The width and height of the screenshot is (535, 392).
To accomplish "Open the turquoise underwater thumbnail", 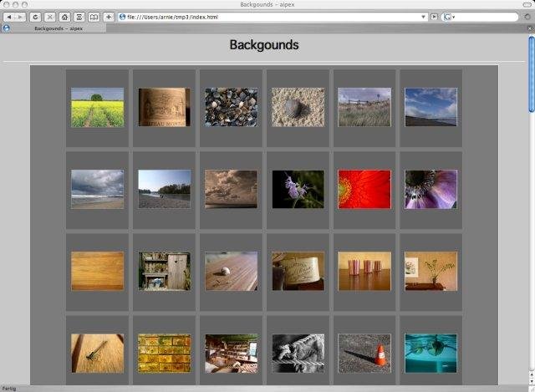I will pos(431,354).
